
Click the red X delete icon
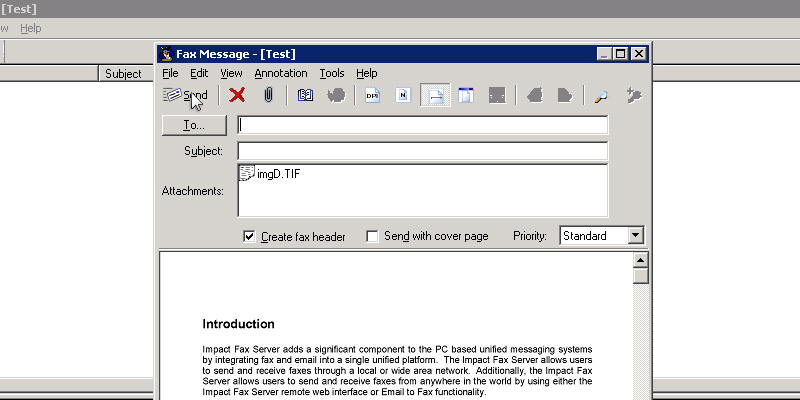(237, 95)
